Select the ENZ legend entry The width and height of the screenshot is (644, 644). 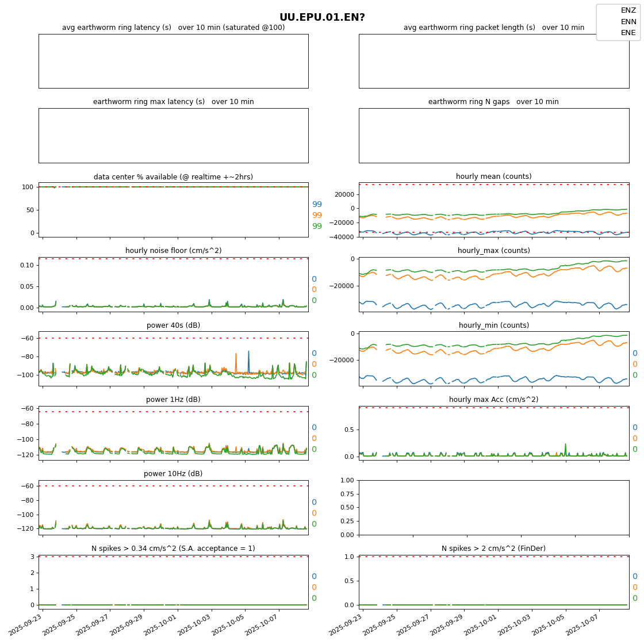[x=628, y=10]
